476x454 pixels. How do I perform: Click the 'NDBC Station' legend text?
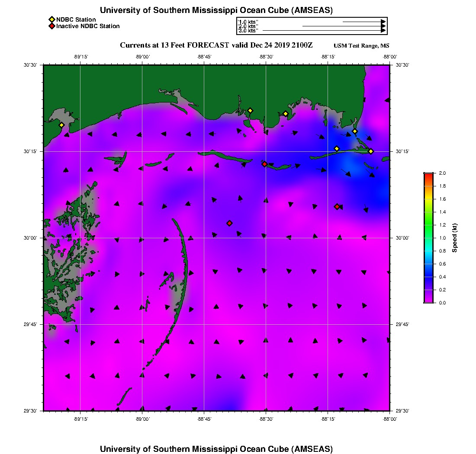tap(76, 19)
